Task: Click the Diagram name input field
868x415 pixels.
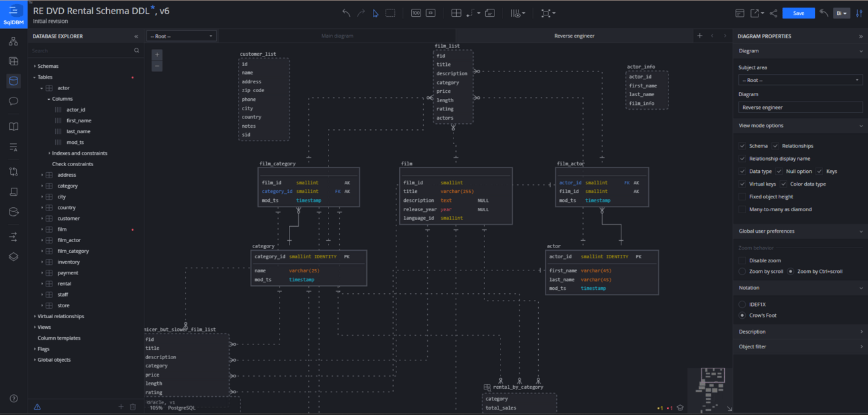Action: (x=800, y=107)
